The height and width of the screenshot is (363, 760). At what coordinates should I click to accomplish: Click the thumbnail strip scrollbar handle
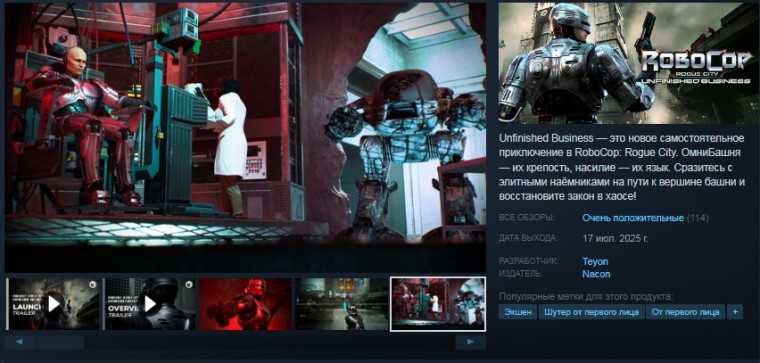(60, 342)
